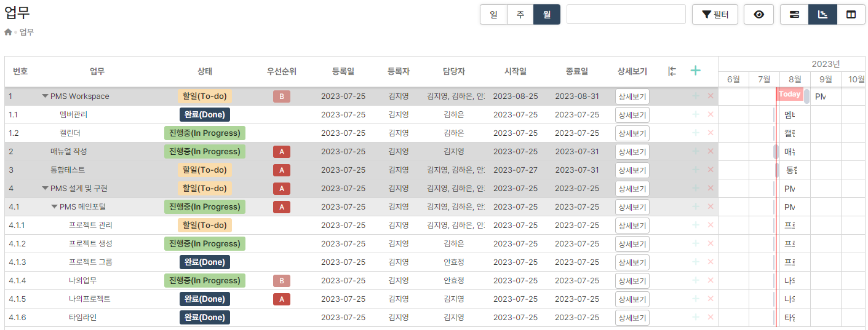Switch to the Gantt chart view icon
868x330 pixels.
pyautogui.click(x=822, y=14)
